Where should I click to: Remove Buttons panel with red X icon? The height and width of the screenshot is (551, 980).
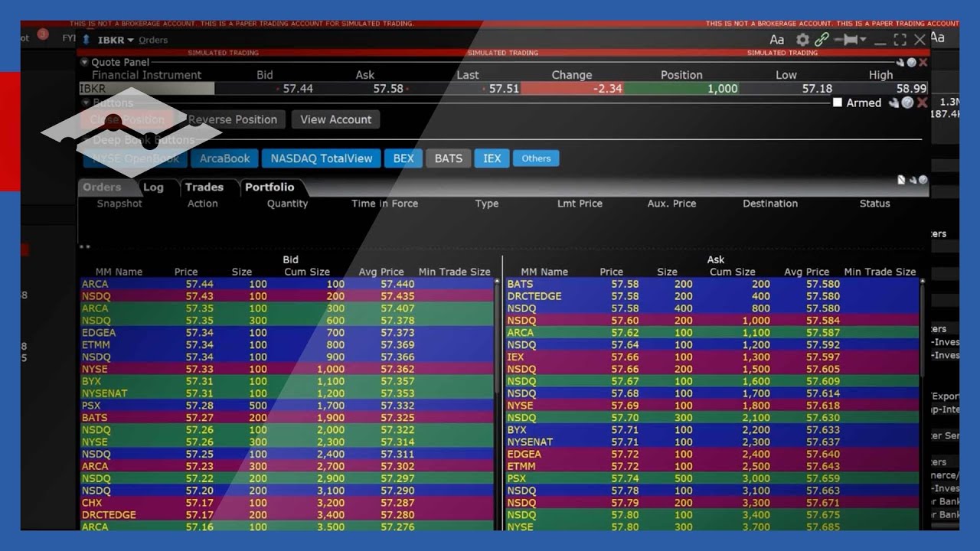(x=922, y=103)
